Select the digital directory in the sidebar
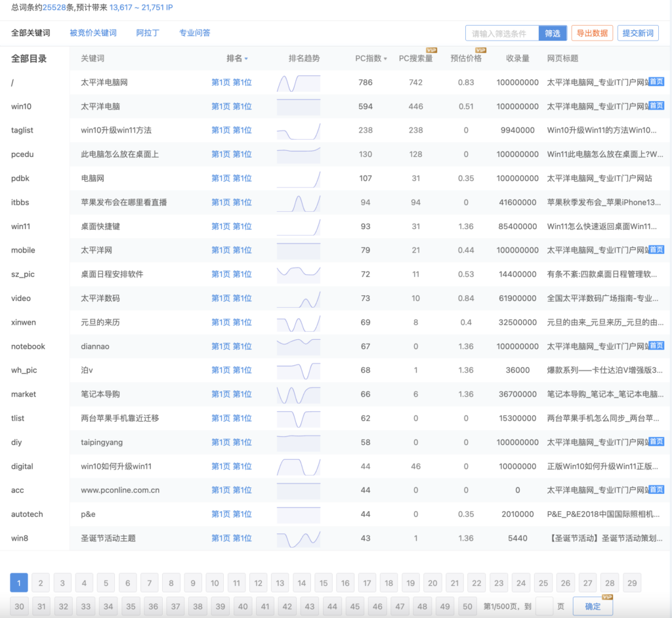Viewport: 672px width, 618px height. [x=22, y=466]
